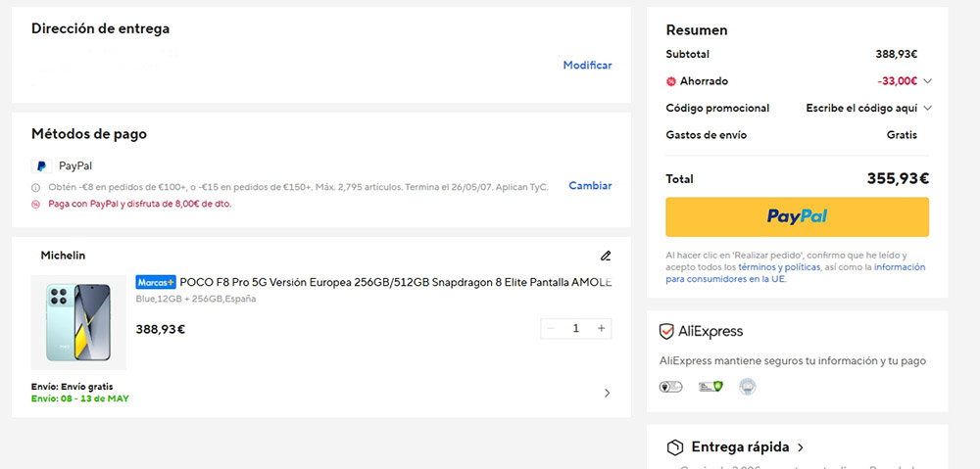Expand the Ahorrado savings details chevron

tap(927, 81)
